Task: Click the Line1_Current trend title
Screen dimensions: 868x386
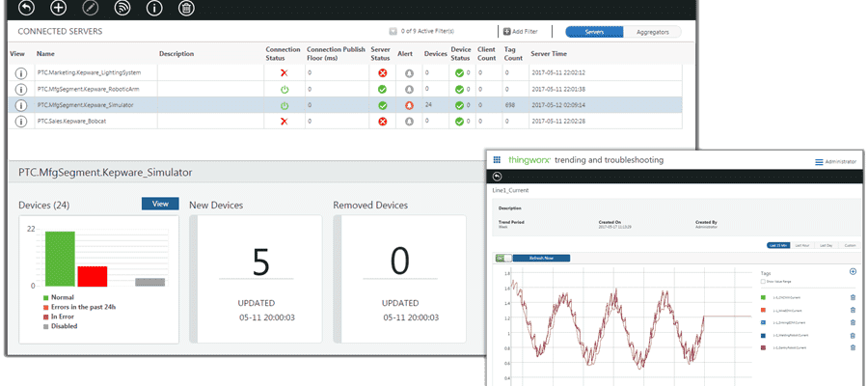Action: [x=510, y=190]
